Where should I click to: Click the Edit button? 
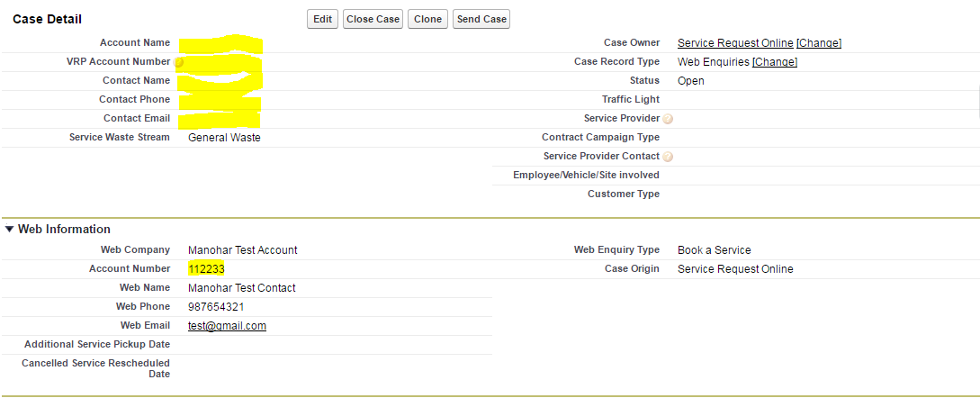[322, 19]
